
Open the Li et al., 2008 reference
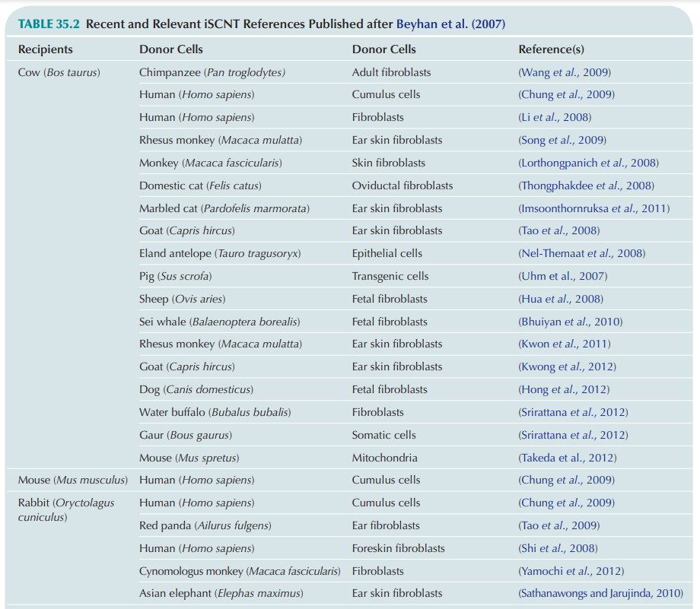(x=555, y=117)
